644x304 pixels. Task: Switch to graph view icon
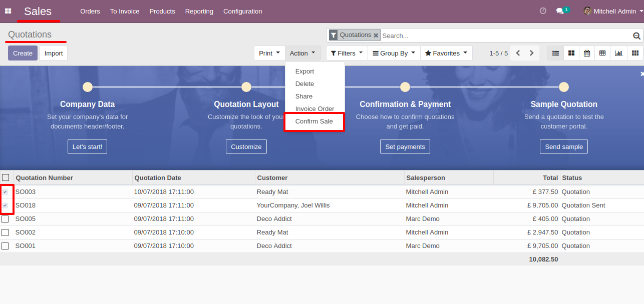click(x=618, y=53)
